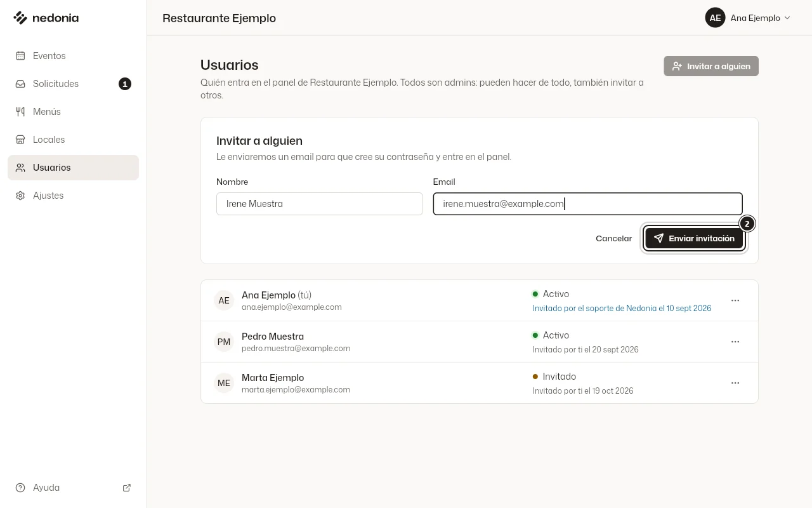The width and height of the screenshot is (812, 508).
Task: Open the Menús section
Action: pyautogui.click(x=73, y=112)
